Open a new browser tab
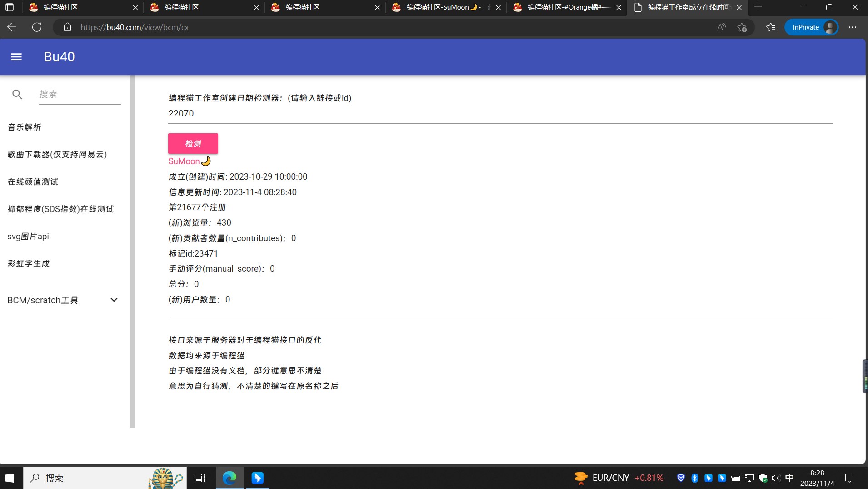Image resolution: width=868 pixels, height=489 pixels. [758, 7]
